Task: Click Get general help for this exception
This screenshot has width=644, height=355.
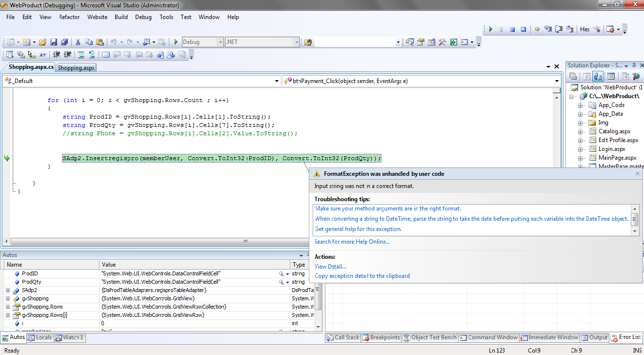Action: coord(358,229)
